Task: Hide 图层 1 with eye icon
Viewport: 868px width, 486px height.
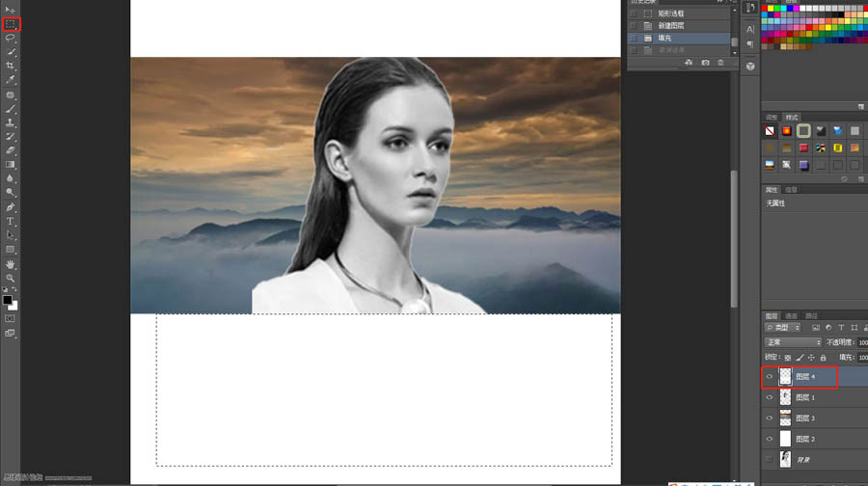Action: [x=769, y=397]
